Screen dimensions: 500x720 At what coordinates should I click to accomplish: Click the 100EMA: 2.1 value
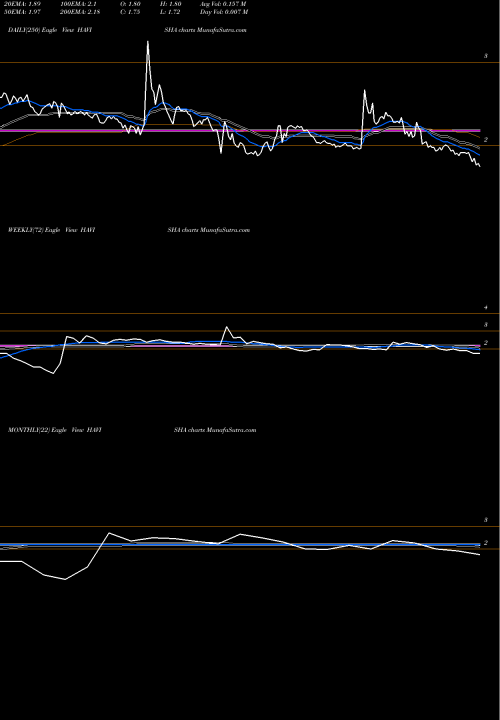[x=78, y=4]
